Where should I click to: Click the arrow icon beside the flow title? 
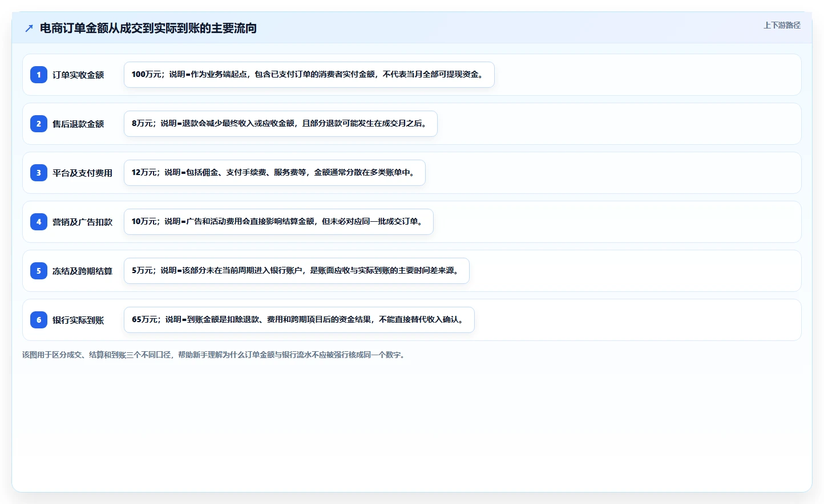click(x=29, y=28)
